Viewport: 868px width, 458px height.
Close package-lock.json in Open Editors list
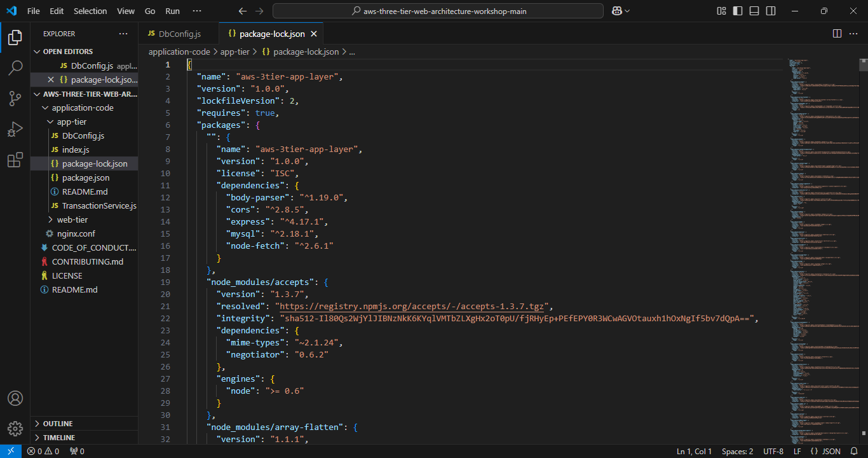tap(51, 80)
